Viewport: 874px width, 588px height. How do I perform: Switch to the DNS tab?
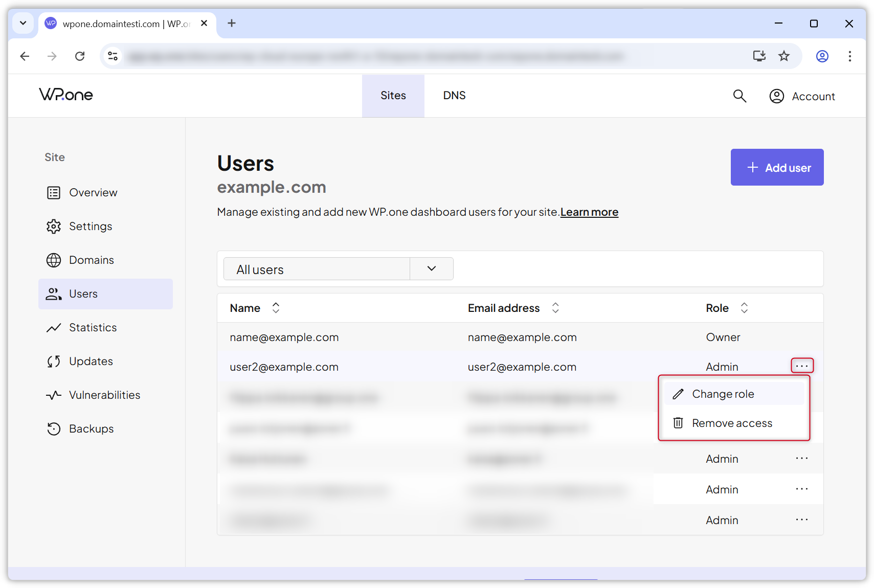pos(454,95)
